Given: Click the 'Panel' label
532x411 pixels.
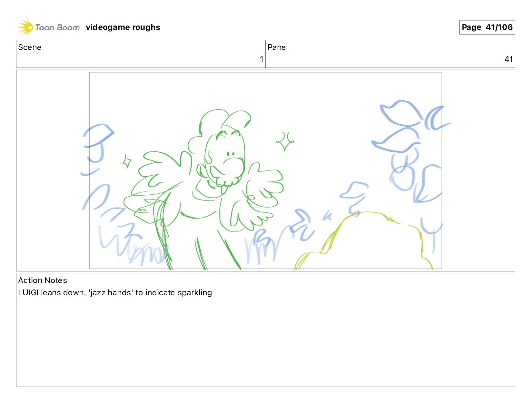Looking at the screenshot, I should (278, 47).
